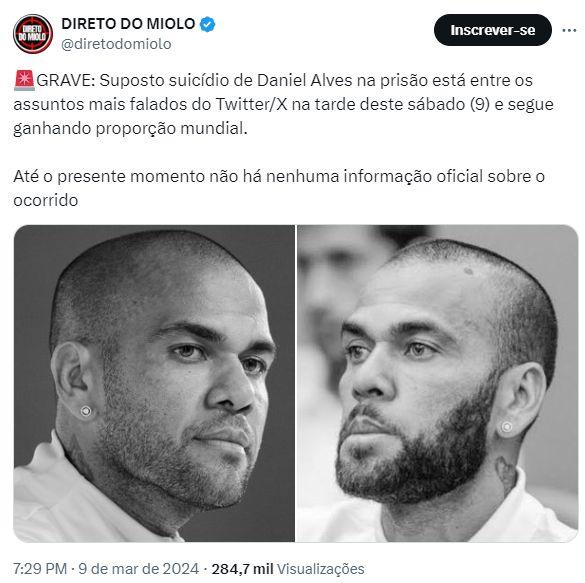Click the name Daniel Alves in the tweet
Viewport: 585px width, 583px height.
coord(304,81)
